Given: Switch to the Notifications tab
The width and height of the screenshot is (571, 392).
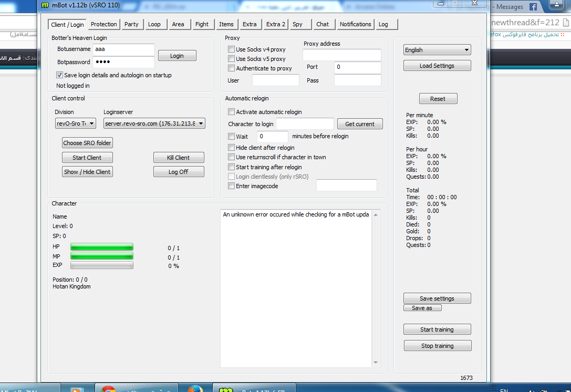Looking at the screenshot, I should (x=356, y=24).
